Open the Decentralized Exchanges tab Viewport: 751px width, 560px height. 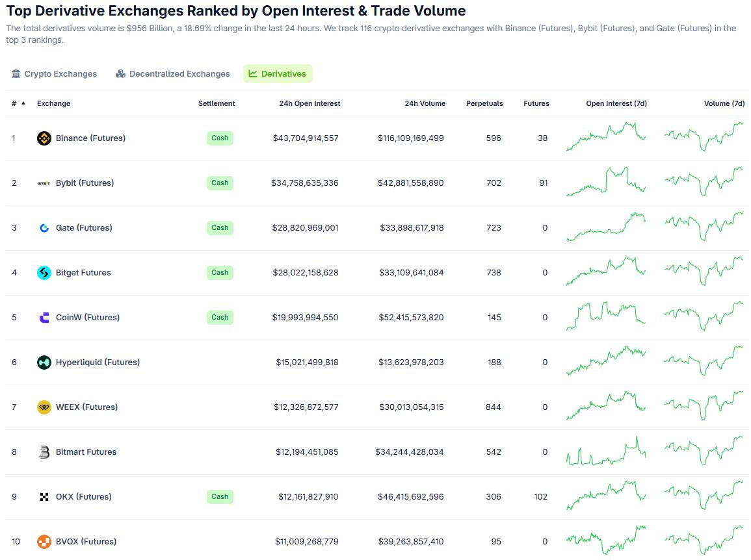[172, 74]
